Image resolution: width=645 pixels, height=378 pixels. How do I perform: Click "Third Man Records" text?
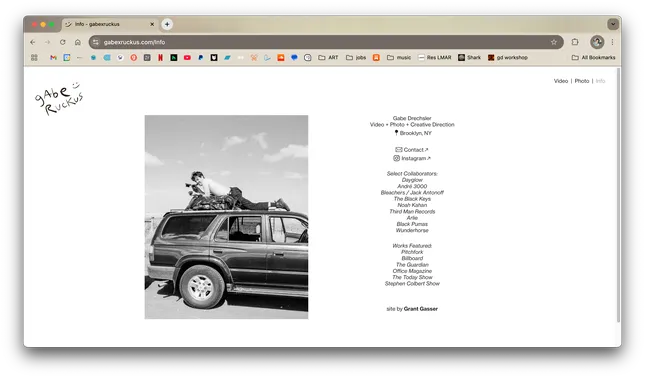point(412,211)
